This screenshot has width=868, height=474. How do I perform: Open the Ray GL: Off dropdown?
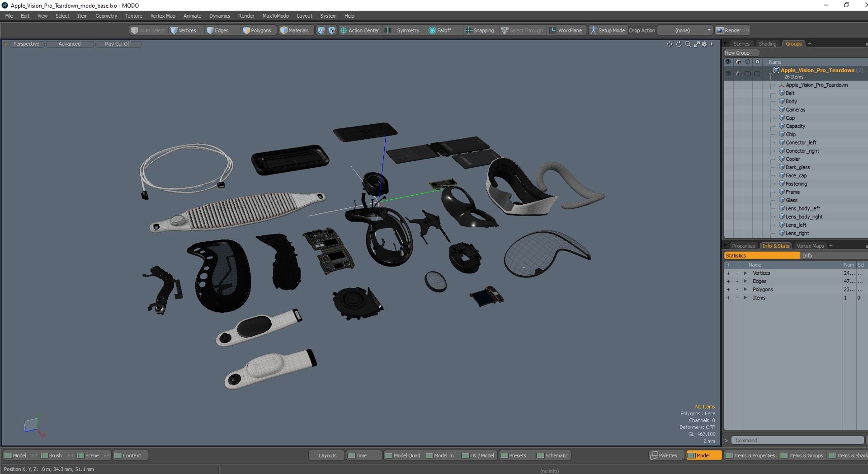pyautogui.click(x=118, y=44)
